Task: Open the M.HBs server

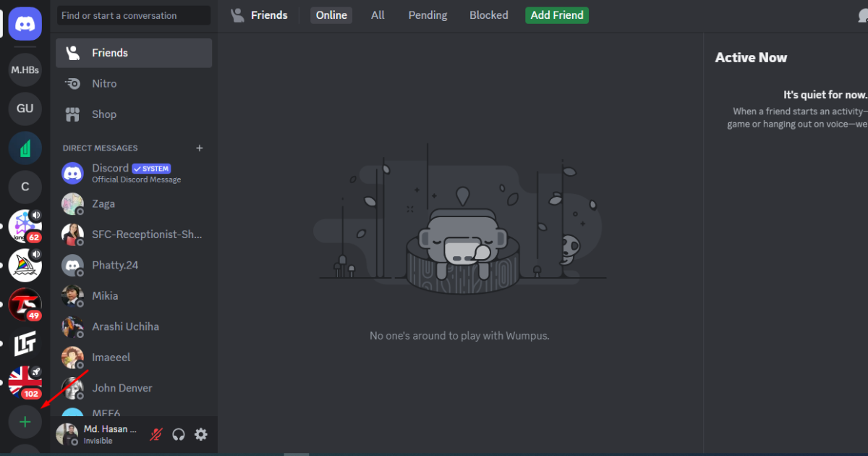Action: click(x=25, y=70)
